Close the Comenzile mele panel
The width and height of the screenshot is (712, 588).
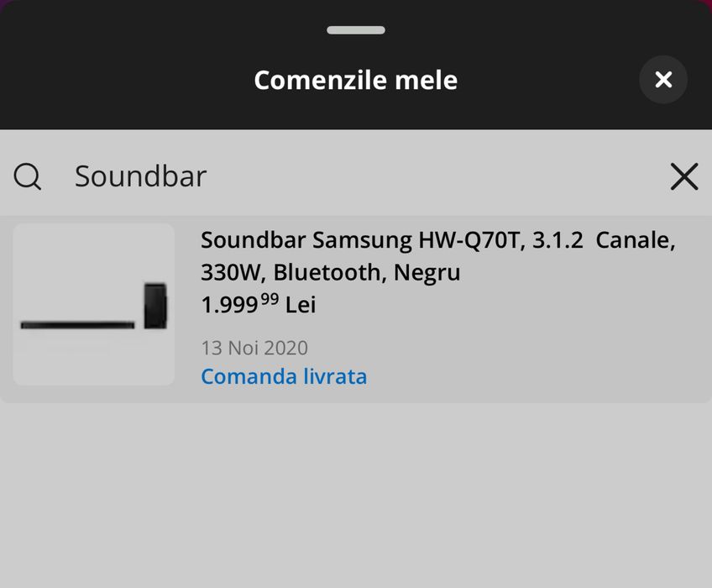pyautogui.click(x=663, y=80)
